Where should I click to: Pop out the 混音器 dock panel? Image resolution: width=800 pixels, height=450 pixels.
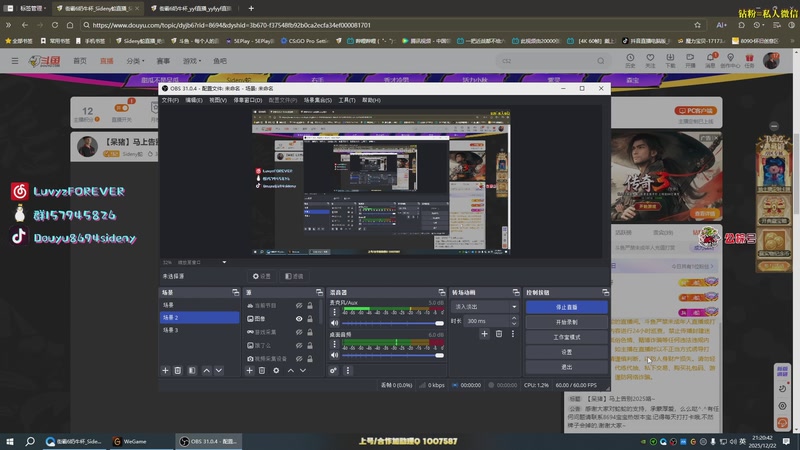[442, 292]
